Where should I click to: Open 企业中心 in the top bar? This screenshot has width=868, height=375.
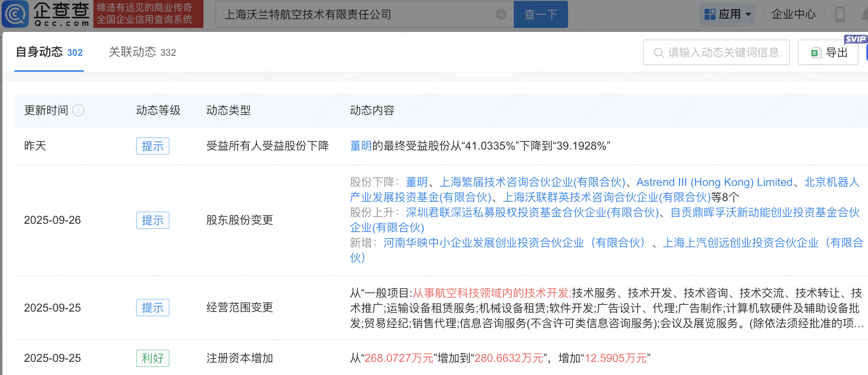tap(793, 14)
